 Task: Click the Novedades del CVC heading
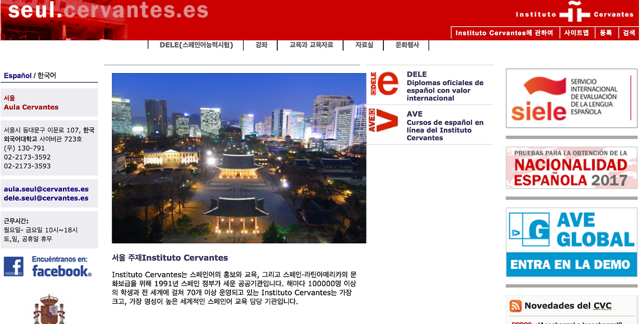(568, 306)
